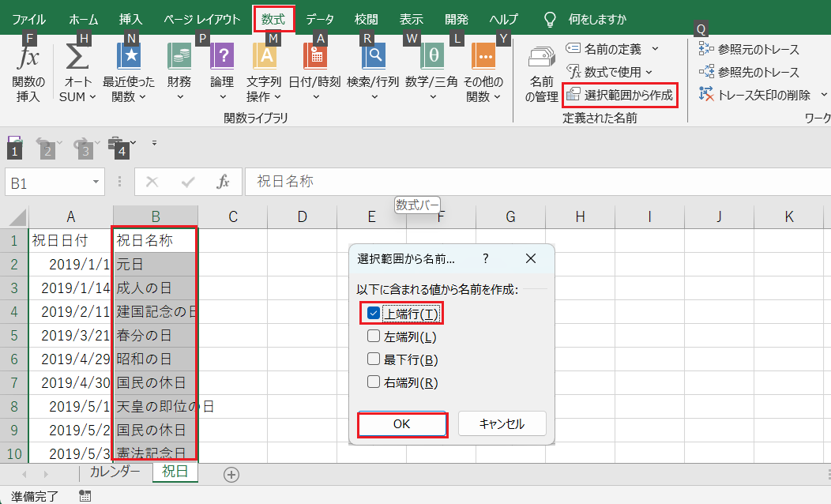Open the 論理 logical functions icon

(222, 59)
